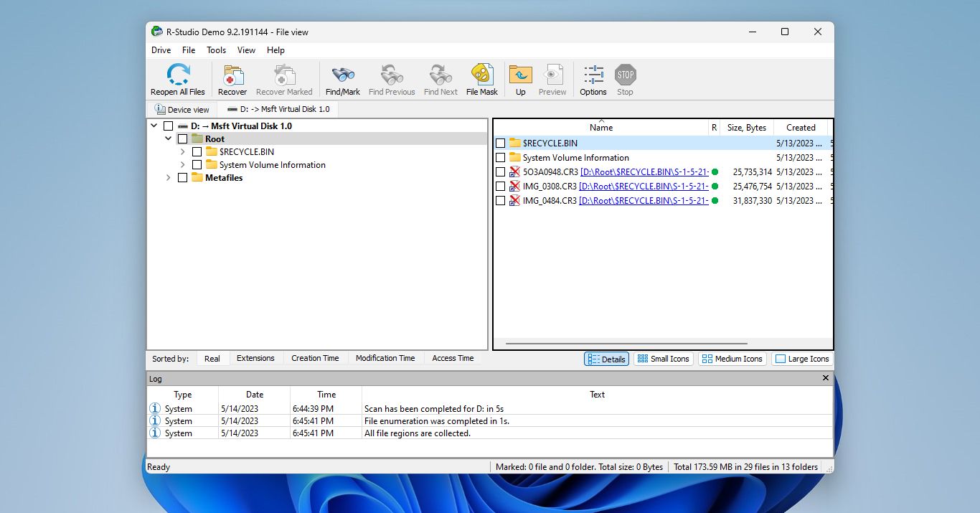
Task: Check the $RECYCLE.BIN checkbox in tree
Action: [197, 152]
